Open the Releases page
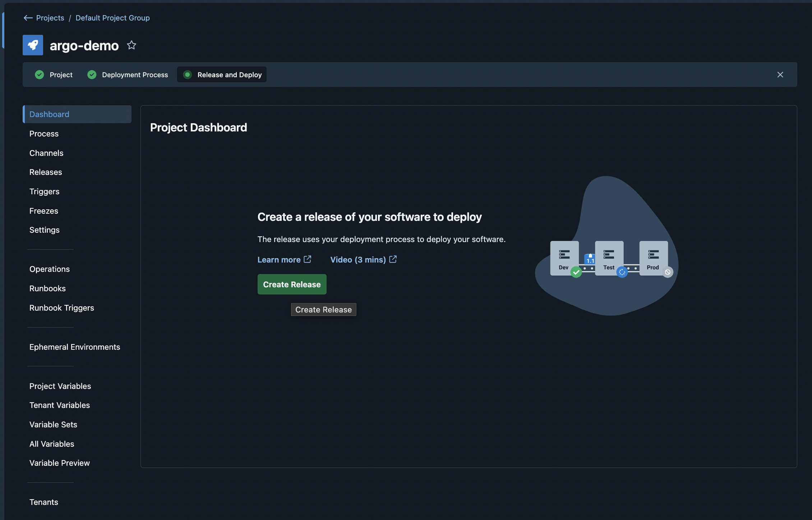 (46, 172)
